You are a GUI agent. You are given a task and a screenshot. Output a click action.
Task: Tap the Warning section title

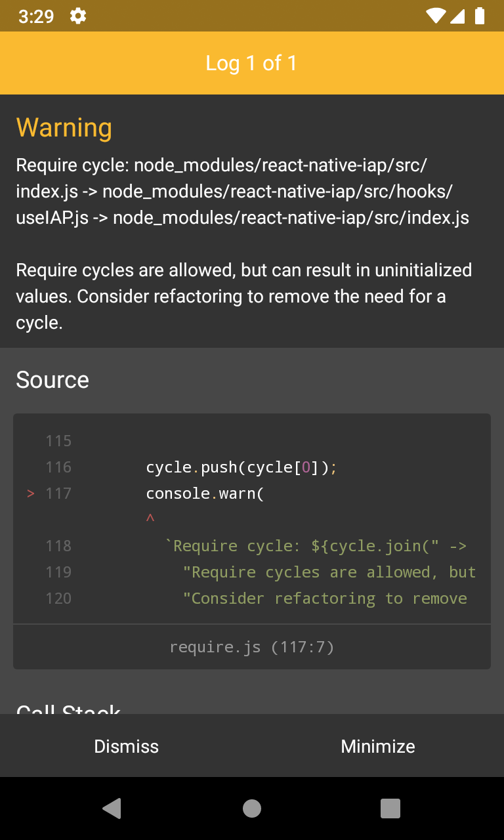64,127
